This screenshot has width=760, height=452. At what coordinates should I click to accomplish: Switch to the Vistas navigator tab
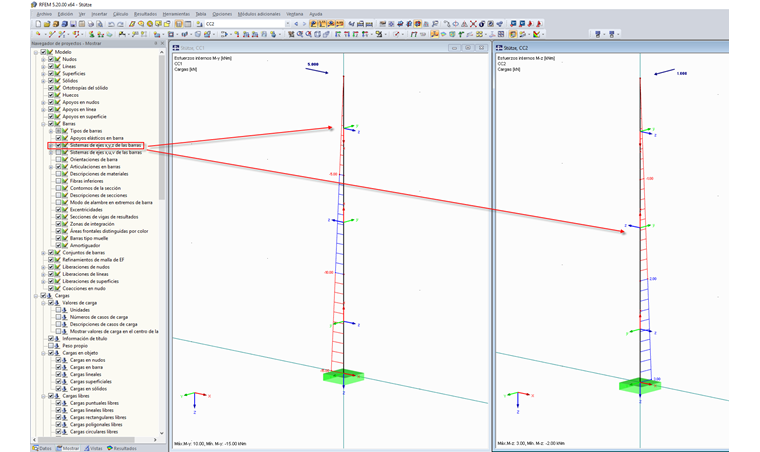pos(93,448)
